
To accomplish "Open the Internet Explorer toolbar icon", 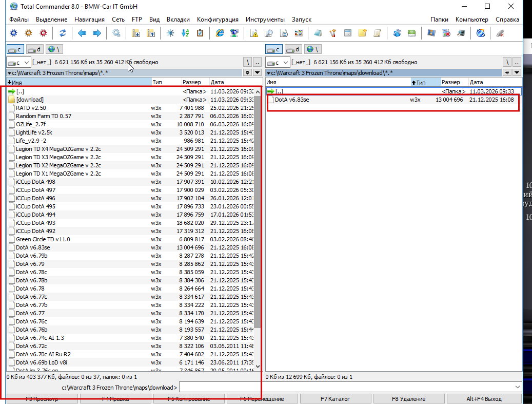I will coord(220,33).
